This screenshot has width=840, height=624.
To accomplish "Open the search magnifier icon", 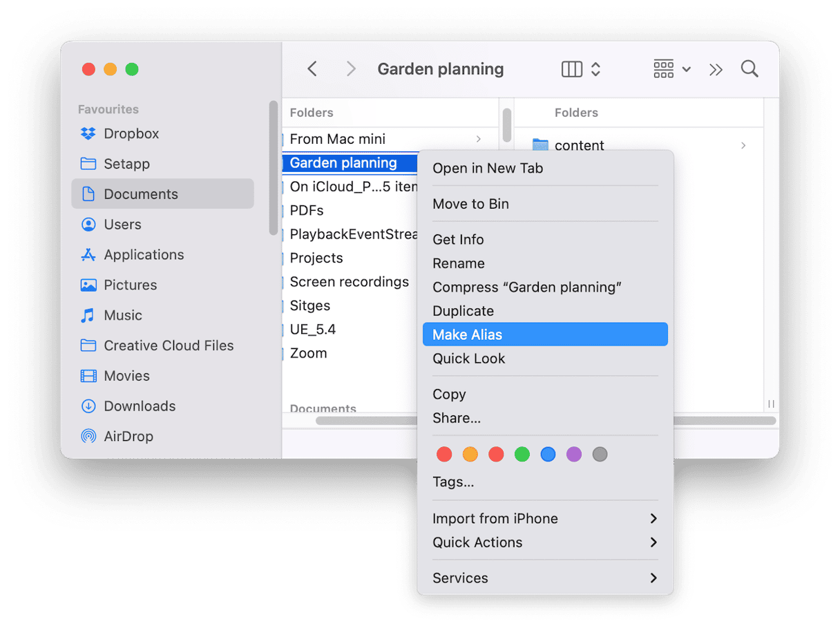I will click(750, 69).
